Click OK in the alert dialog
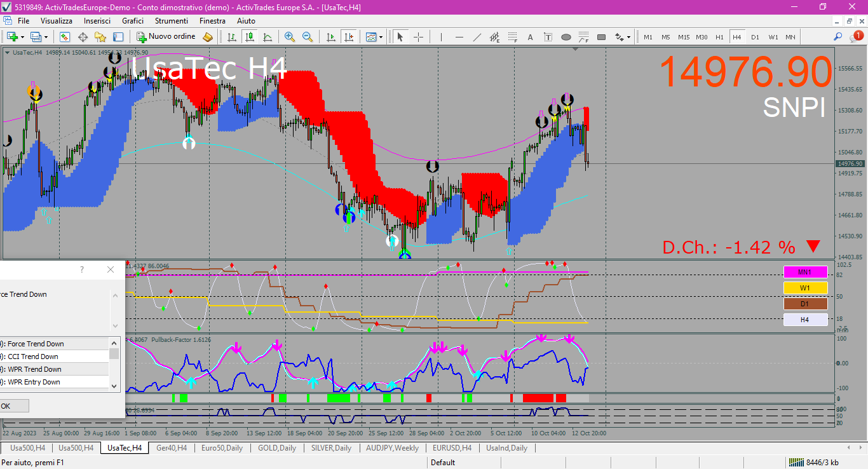The height and width of the screenshot is (469, 868). (13, 406)
